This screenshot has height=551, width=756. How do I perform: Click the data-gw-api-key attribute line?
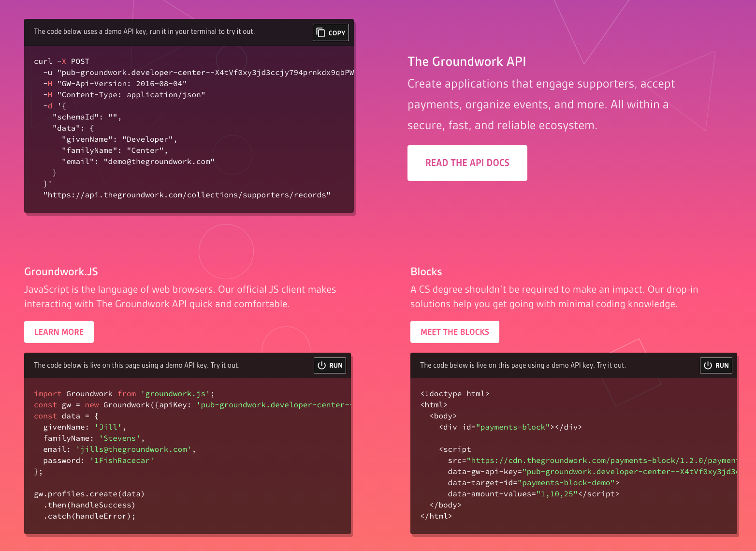click(592, 472)
